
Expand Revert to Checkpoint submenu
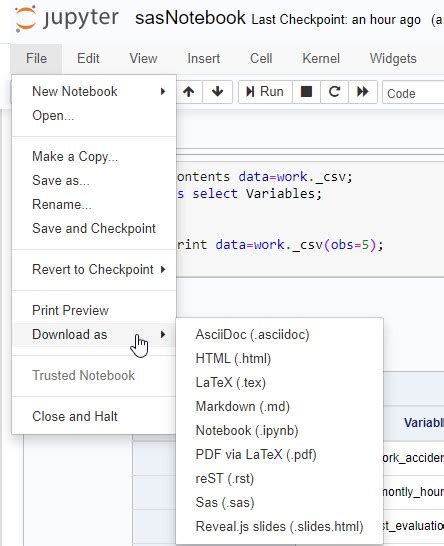[x=94, y=270]
